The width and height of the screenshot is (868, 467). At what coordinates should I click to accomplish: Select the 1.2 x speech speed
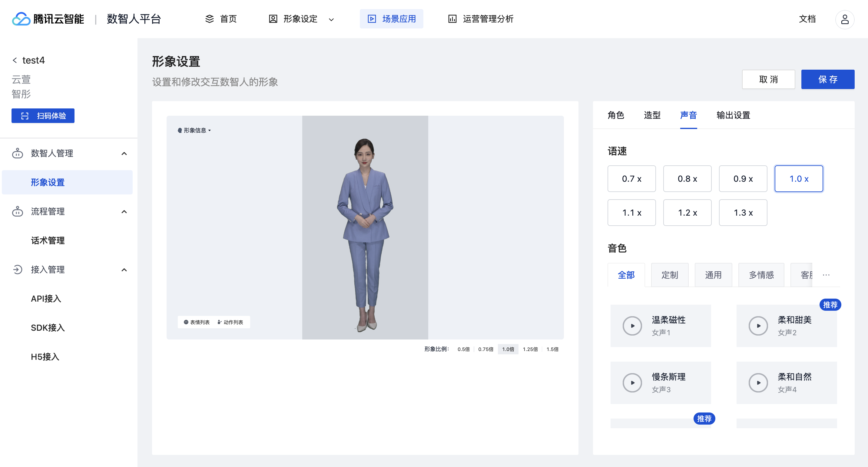tap(687, 213)
